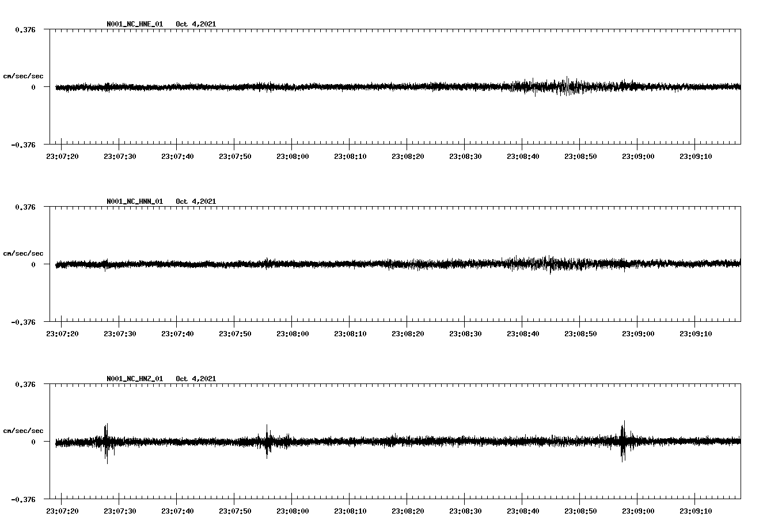Select the 0.376 upper limit on HNN plot
782x532 pixels.
point(25,207)
